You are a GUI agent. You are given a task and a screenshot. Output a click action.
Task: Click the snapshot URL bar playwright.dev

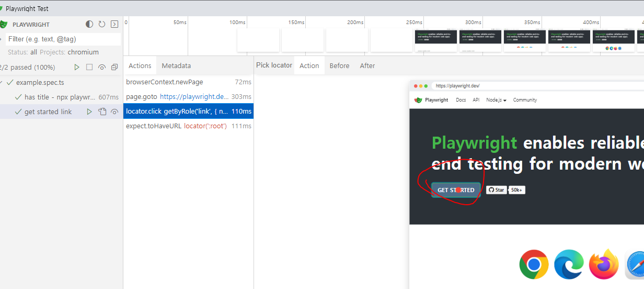[538, 86]
